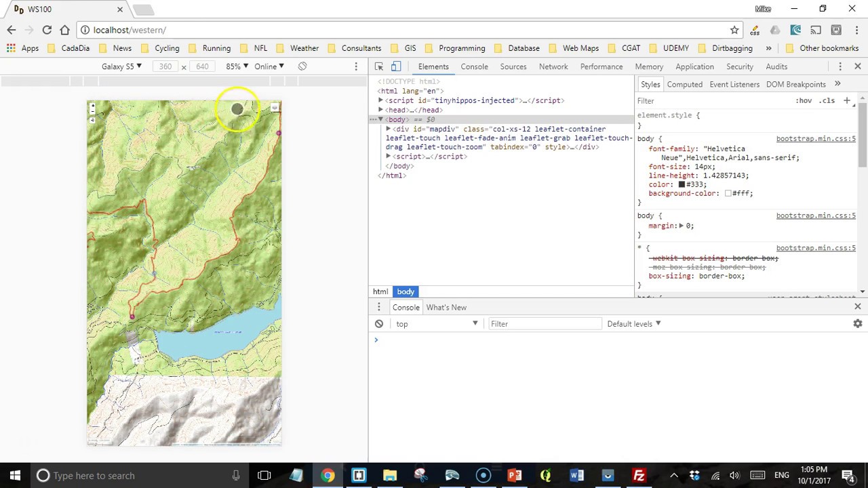Open device toolbar more options menu
Screen dimensions: 868x488
pos(356,66)
